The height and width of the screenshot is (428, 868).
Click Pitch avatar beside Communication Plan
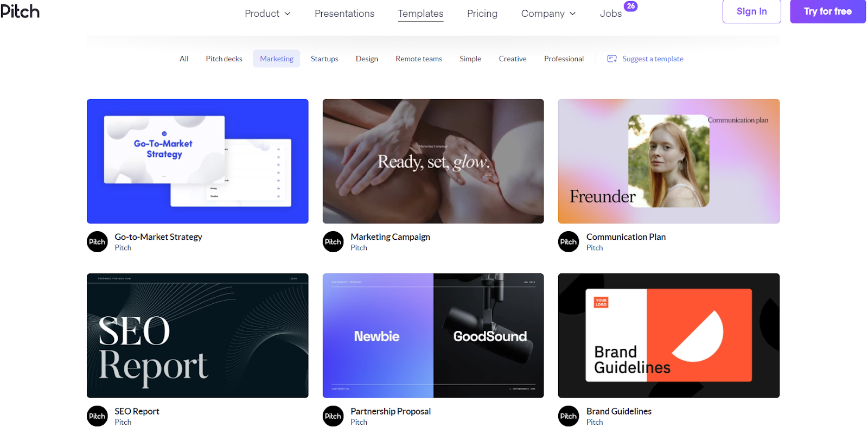569,242
